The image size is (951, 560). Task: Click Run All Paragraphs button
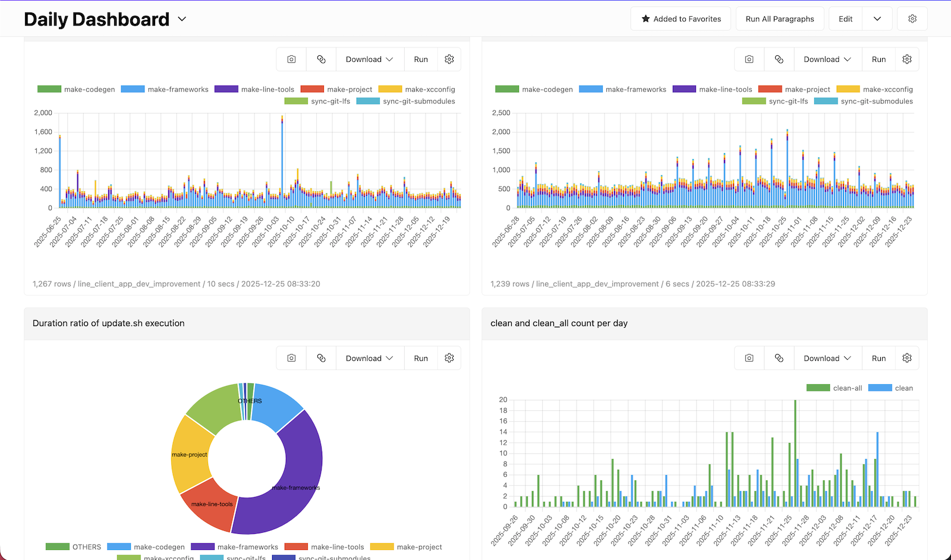[x=780, y=19]
